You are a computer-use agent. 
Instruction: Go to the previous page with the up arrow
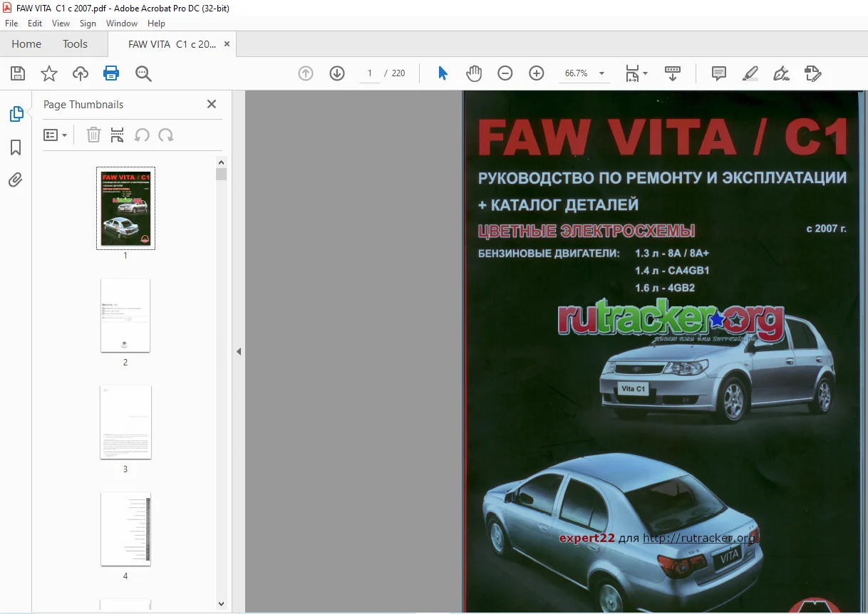click(x=306, y=73)
